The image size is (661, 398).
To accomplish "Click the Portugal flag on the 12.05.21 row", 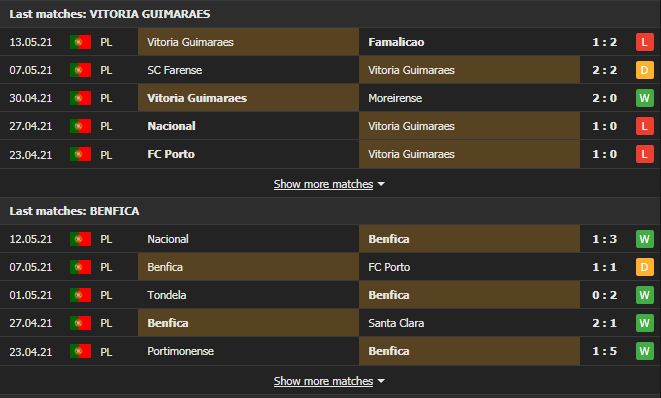I will [81, 239].
